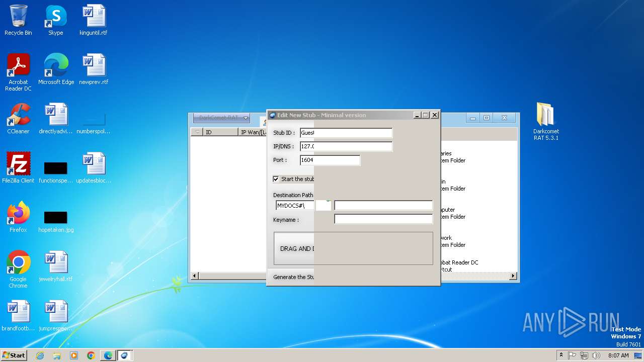Click the DRAG AND DROP area

coord(353,248)
